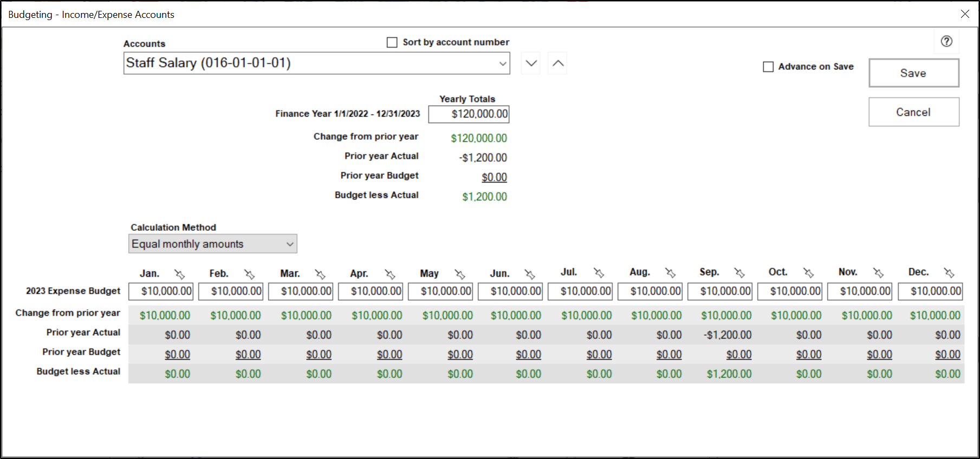Open the yearly Prior year Budget $0.00 link
Viewport: 980px width, 459px height.
pos(494,177)
